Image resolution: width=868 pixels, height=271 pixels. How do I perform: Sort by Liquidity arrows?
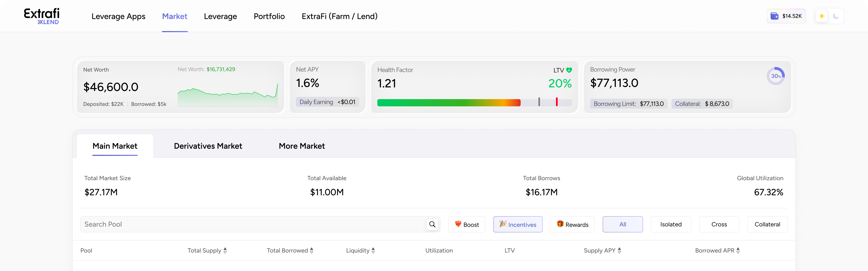373,250
